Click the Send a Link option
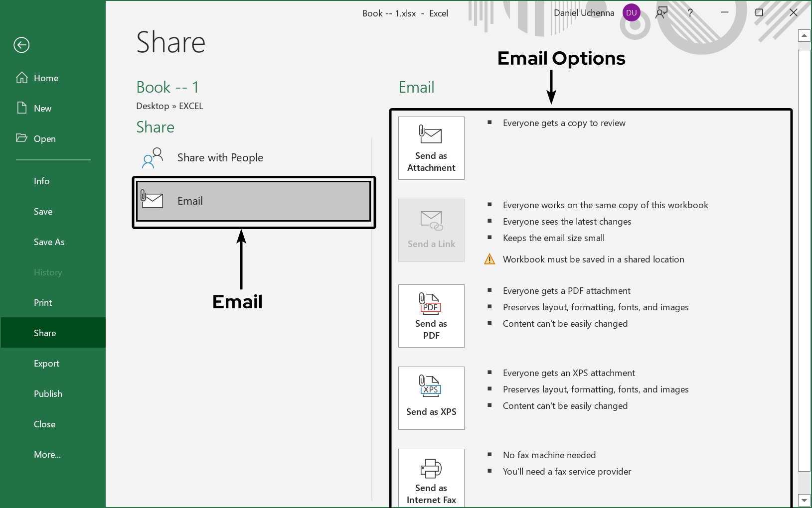The image size is (812, 508). [x=431, y=230]
